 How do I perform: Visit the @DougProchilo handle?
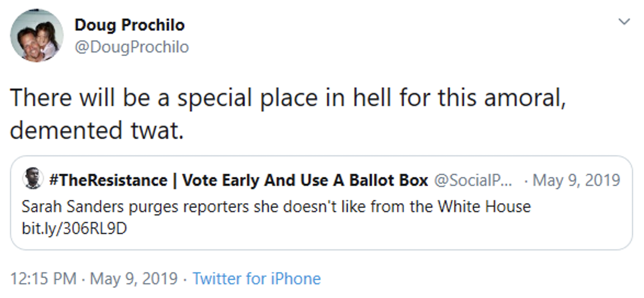click(132, 47)
